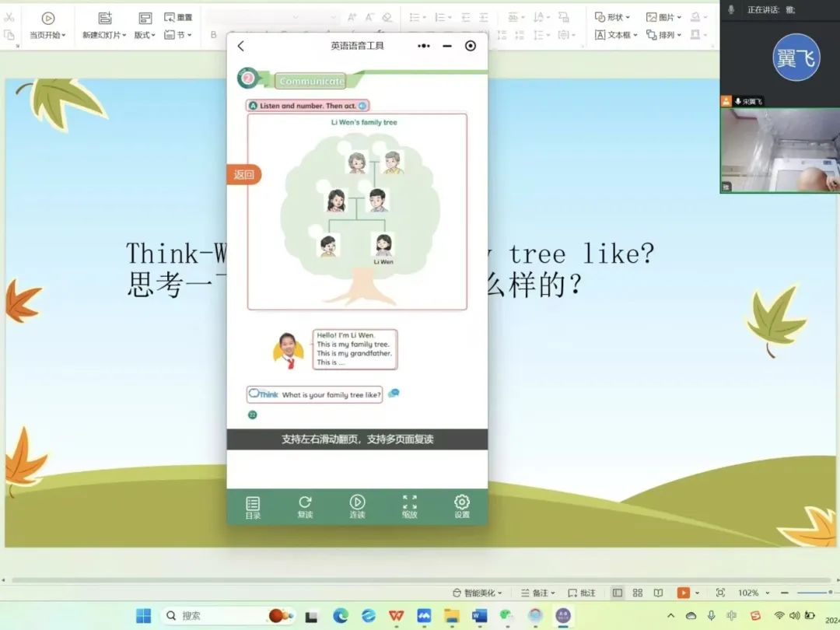840x630 pixels.
Task: Click the zoom slider in status bar
Action: click(814, 593)
